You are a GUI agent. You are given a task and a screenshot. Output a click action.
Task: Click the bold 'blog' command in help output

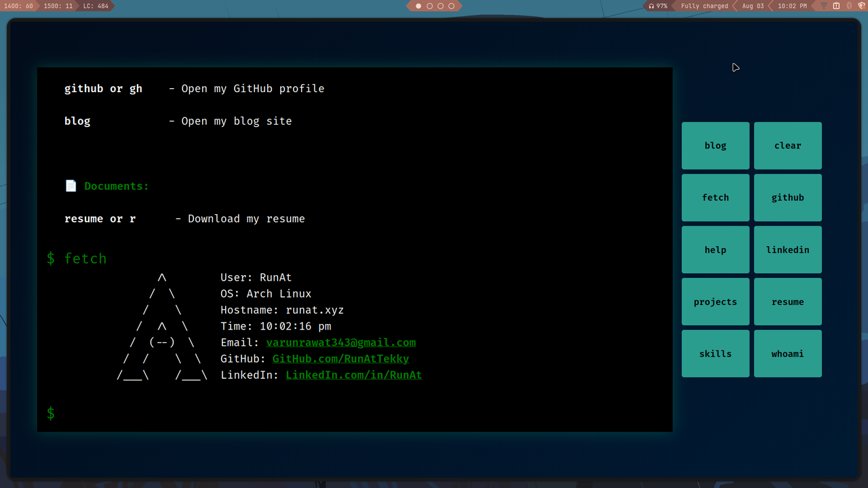[x=77, y=121]
